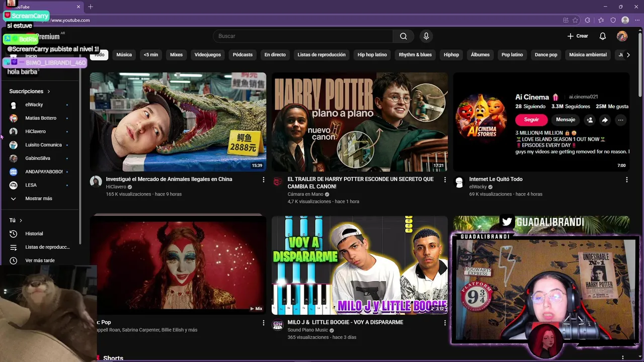
Task: Click Cámara en Mano channel name
Action: coord(305,194)
